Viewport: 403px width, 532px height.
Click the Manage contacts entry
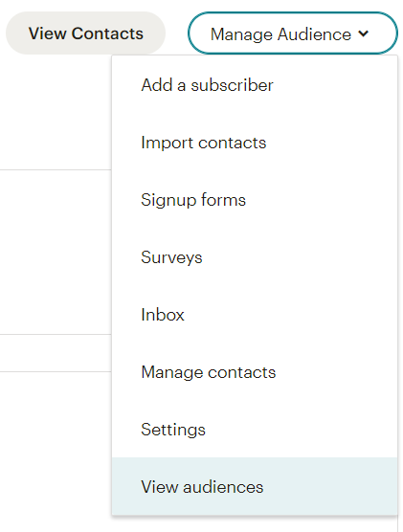coord(255,372)
